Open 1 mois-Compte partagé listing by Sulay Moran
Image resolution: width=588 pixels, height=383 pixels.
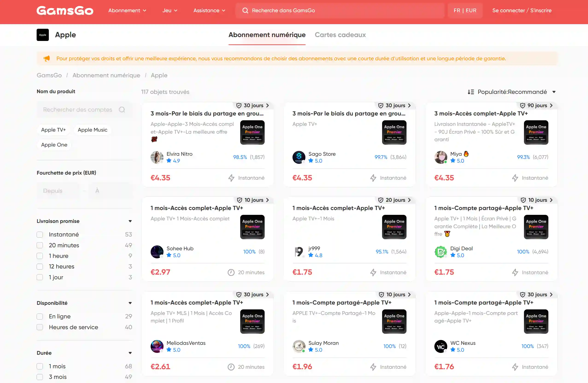[x=342, y=302]
